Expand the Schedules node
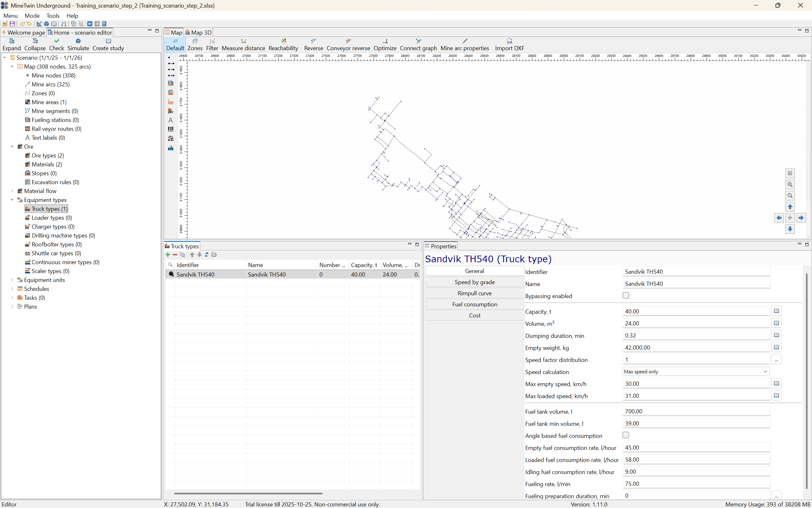The height and width of the screenshot is (508, 812). click(12, 289)
